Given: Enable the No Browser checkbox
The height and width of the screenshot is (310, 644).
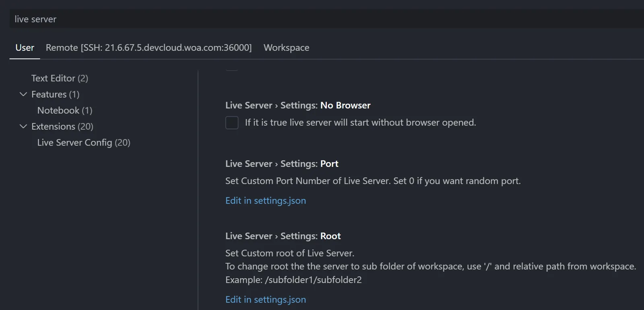Looking at the screenshot, I should point(232,123).
